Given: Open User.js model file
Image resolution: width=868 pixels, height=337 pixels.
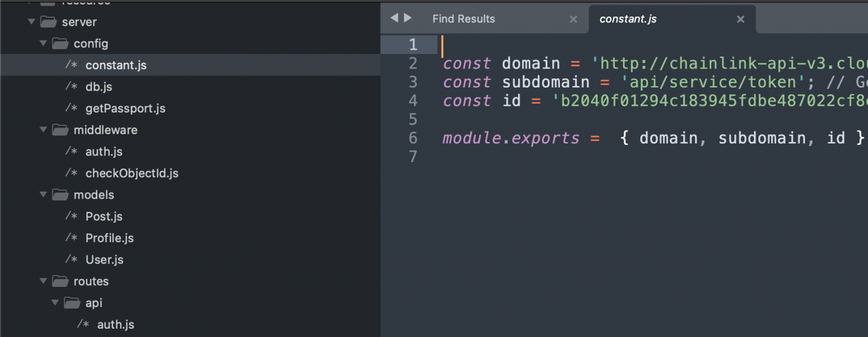Looking at the screenshot, I should (x=104, y=260).
